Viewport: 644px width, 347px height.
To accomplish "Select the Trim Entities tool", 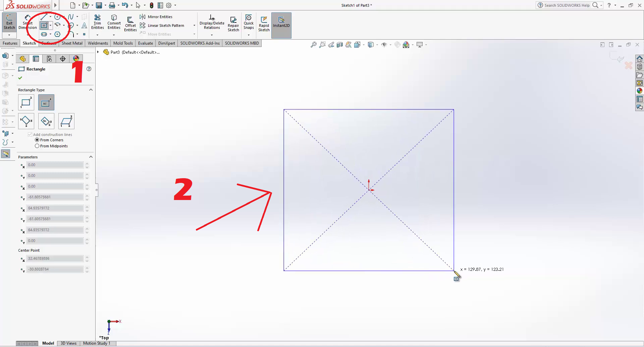I will pyautogui.click(x=97, y=22).
